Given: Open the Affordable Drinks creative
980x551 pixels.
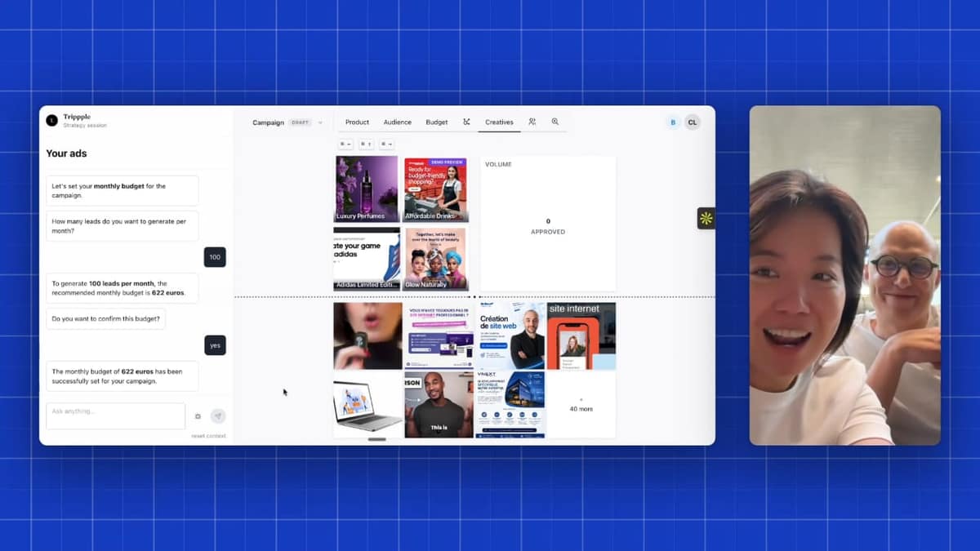Looking at the screenshot, I should point(436,189).
